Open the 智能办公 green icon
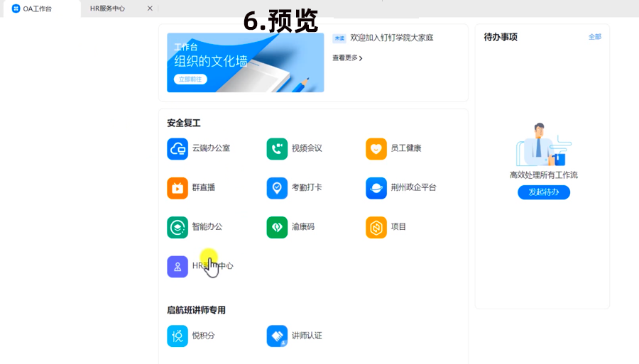 tap(177, 227)
